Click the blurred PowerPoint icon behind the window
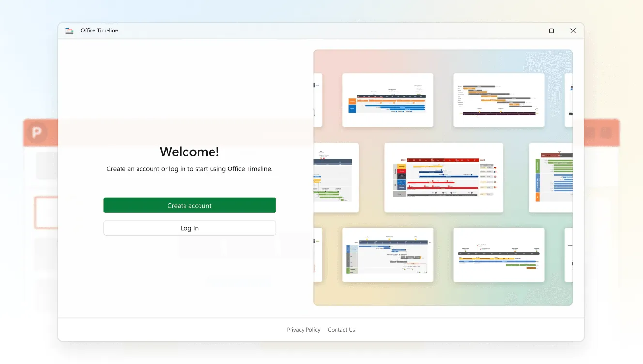 [36, 132]
